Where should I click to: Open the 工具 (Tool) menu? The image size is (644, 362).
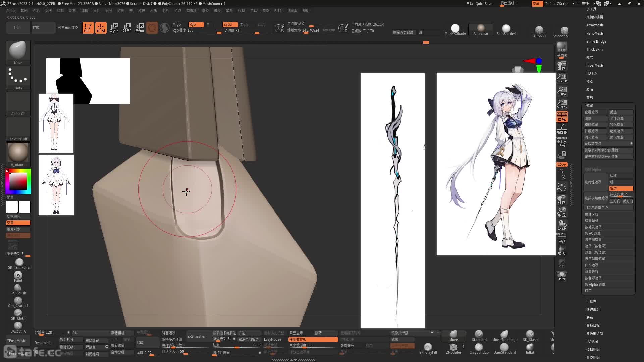tap(254, 11)
